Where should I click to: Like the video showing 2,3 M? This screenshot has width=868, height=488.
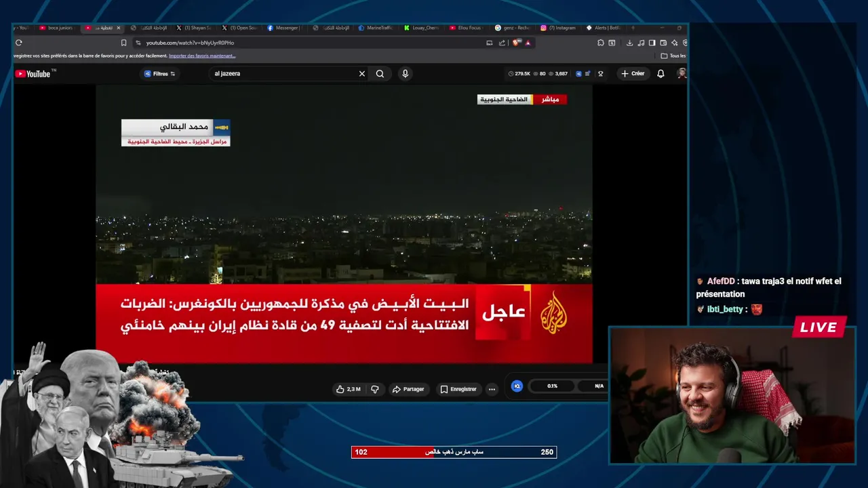(x=349, y=389)
